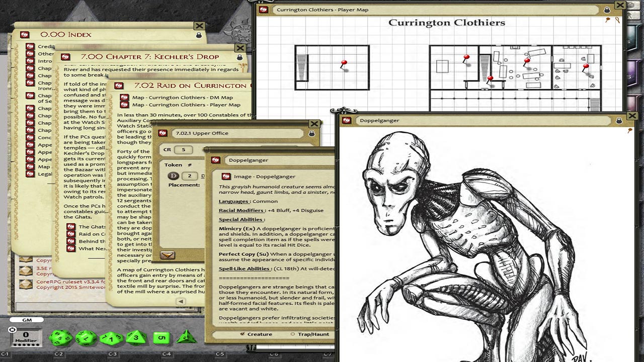Image resolution: width=644 pixels, height=362 pixels.
Task: Click red pin in left map room
Action: click(344, 64)
